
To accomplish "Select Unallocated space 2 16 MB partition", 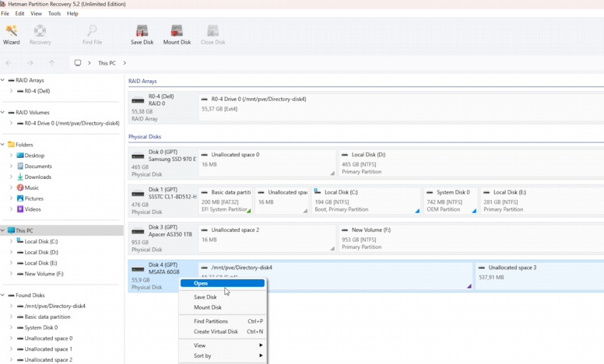I will coord(267,239).
